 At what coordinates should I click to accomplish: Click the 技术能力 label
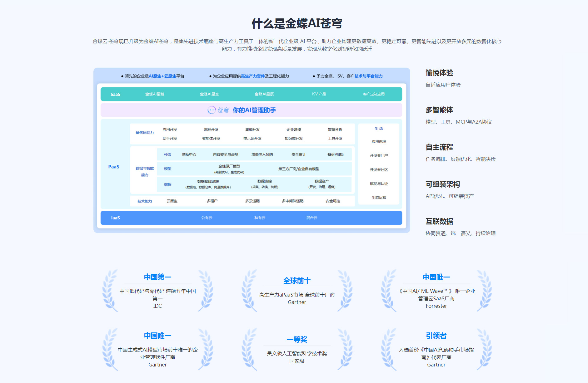click(x=145, y=201)
